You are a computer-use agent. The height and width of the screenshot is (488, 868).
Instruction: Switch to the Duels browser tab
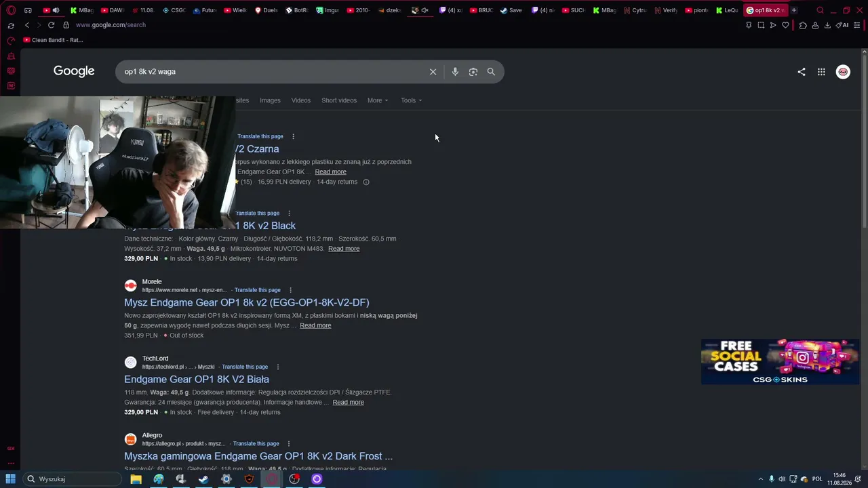(267, 10)
